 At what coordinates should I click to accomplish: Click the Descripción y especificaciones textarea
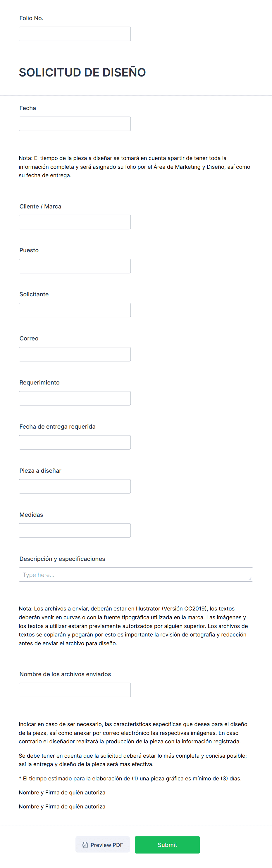(136, 575)
